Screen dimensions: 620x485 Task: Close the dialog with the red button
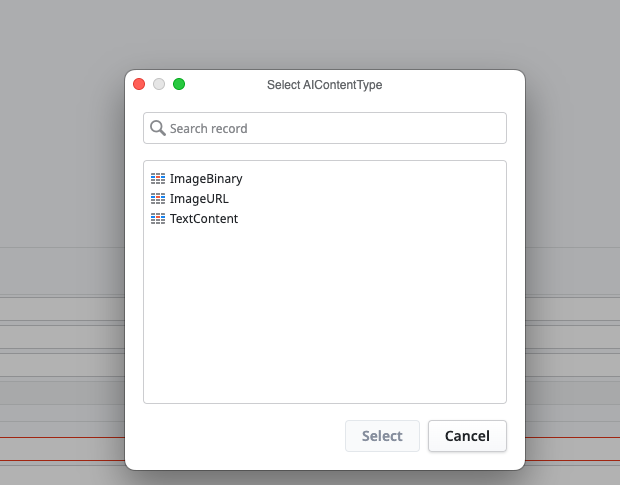[139, 85]
